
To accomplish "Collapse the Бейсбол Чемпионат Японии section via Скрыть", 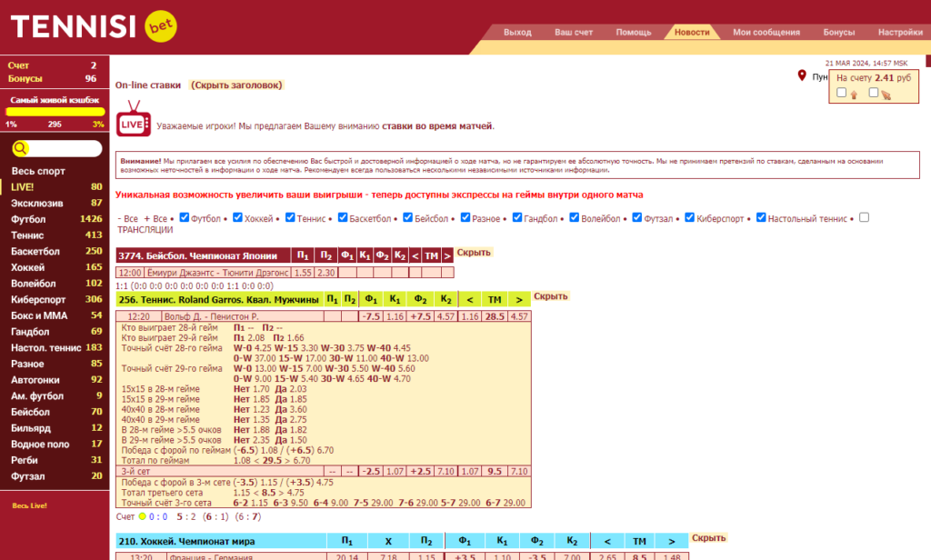I will click(473, 253).
